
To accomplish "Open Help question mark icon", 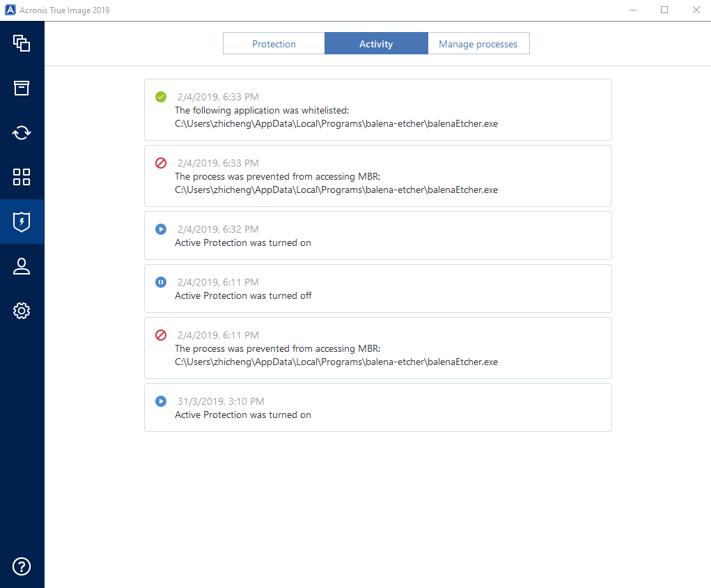I will pyautogui.click(x=22, y=566).
